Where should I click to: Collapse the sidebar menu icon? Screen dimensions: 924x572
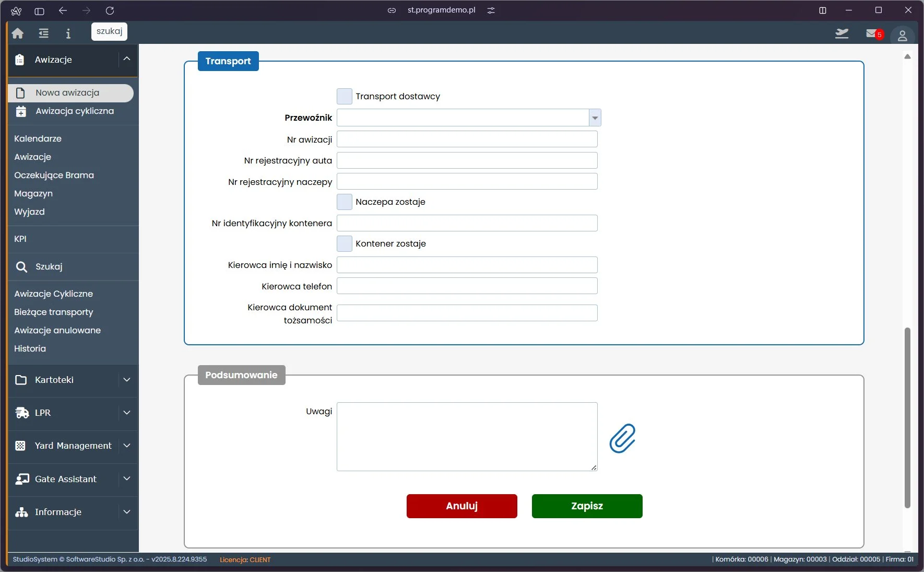(43, 33)
